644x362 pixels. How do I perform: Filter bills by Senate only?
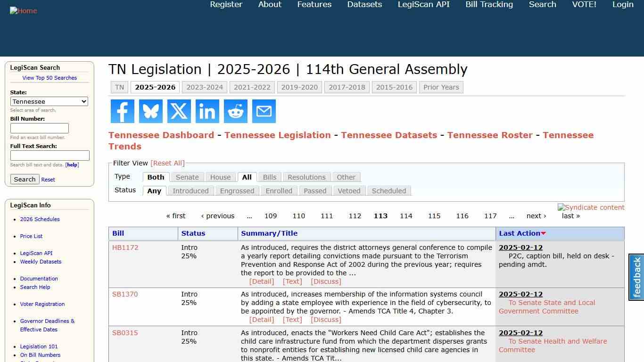point(187,177)
